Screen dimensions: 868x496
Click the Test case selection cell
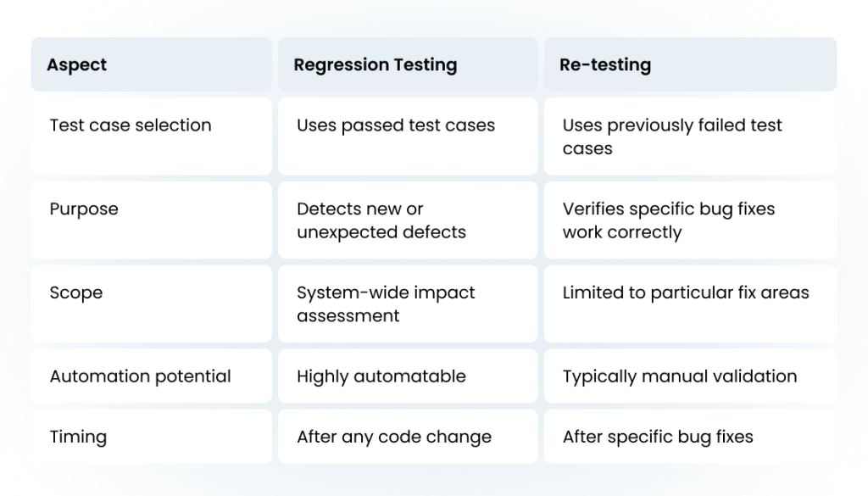(151, 137)
